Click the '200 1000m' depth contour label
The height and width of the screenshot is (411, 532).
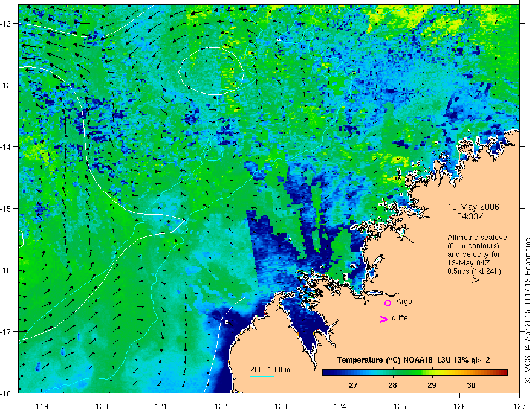[x=270, y=370]
